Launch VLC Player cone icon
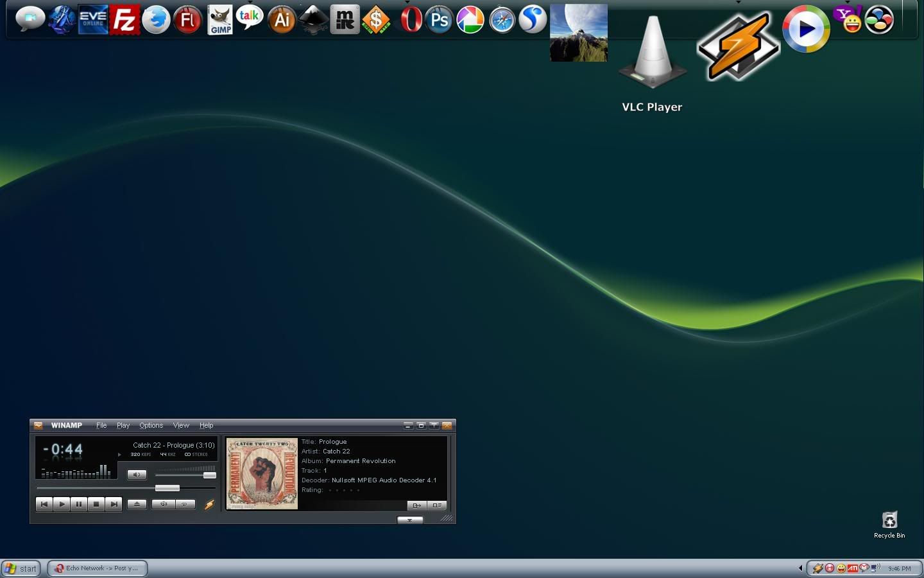This screenshot has width=924, height=578. tap(653, 52)
